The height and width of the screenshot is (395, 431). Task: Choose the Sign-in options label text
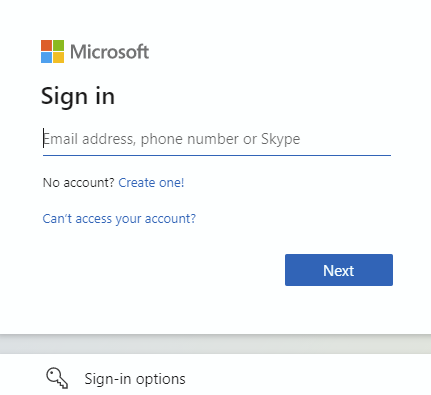(x=135, y=379)
